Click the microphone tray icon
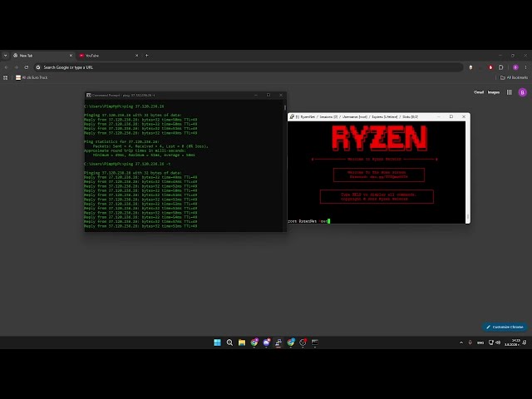Screen dimensions: 532x399 coord(470,342)
